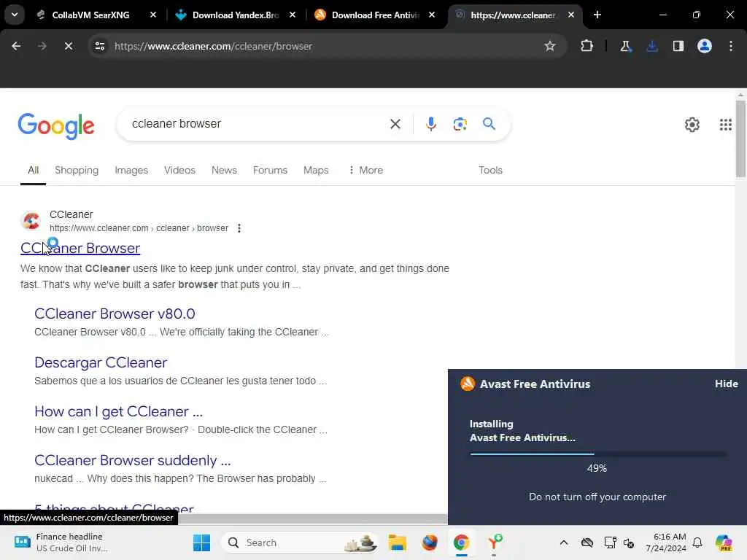Bookmark this page with the star icon
The image size is (747, 560).
pos(550,46)
